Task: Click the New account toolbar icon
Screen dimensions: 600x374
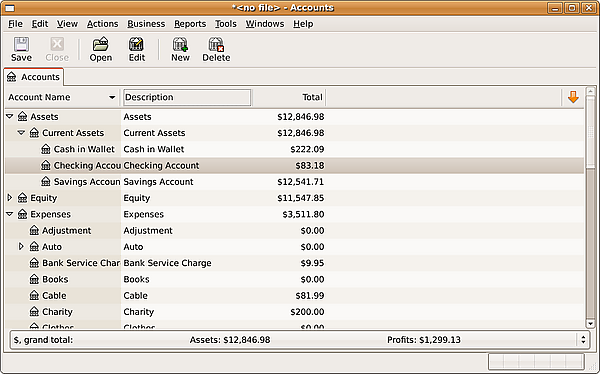Action: coord(180,44)
